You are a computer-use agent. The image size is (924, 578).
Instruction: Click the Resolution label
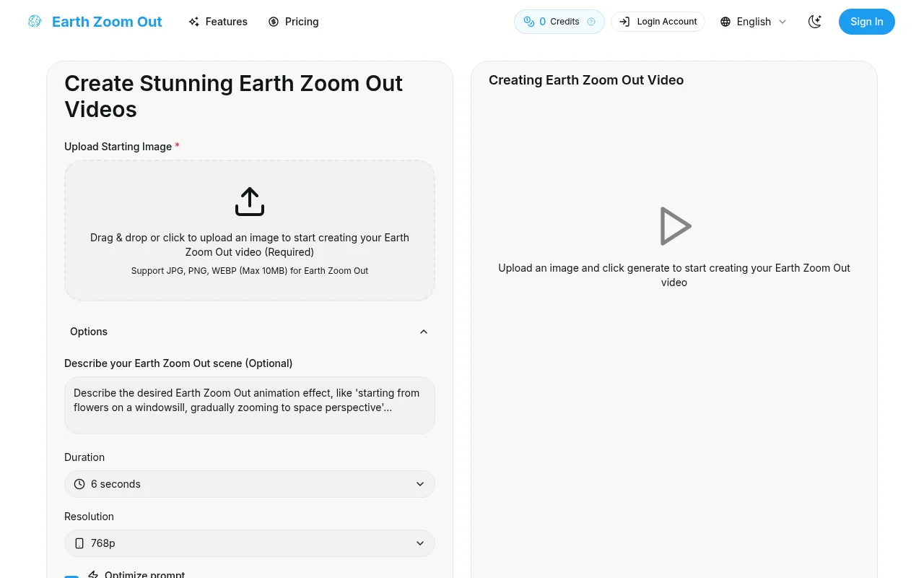pyautogui.click(x=89, y=517)
